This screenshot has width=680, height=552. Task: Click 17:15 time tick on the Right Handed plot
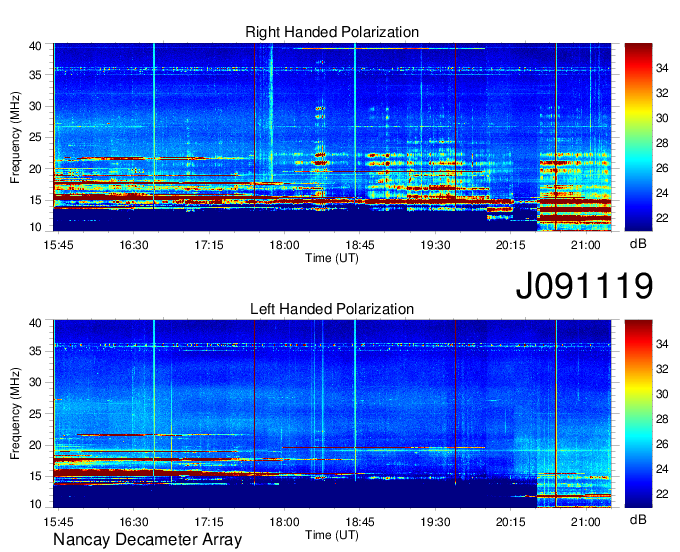[x=209, y=245]
